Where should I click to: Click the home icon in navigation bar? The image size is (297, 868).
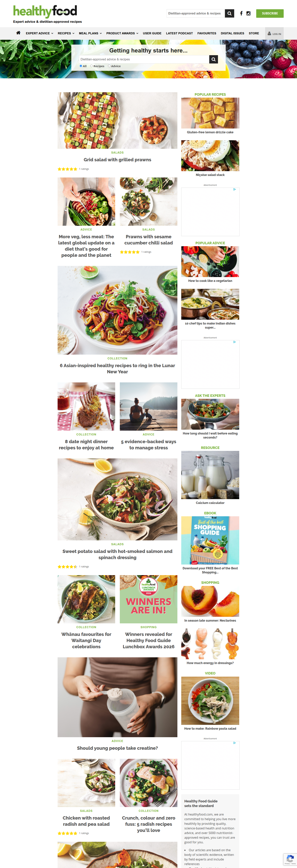(18, 33)
